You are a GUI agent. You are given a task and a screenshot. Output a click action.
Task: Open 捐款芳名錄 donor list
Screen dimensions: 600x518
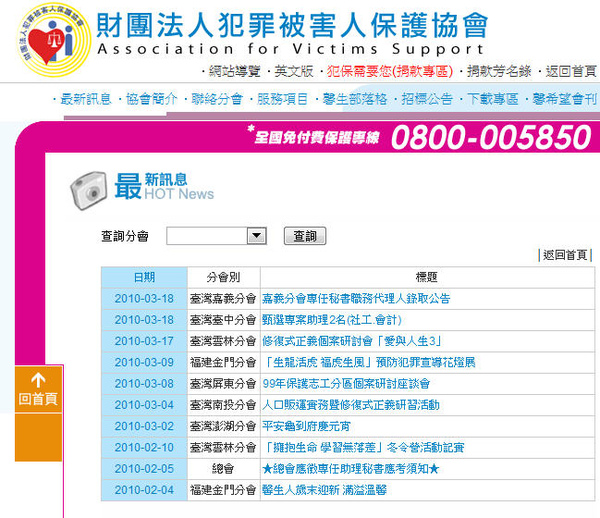(499, 71)
